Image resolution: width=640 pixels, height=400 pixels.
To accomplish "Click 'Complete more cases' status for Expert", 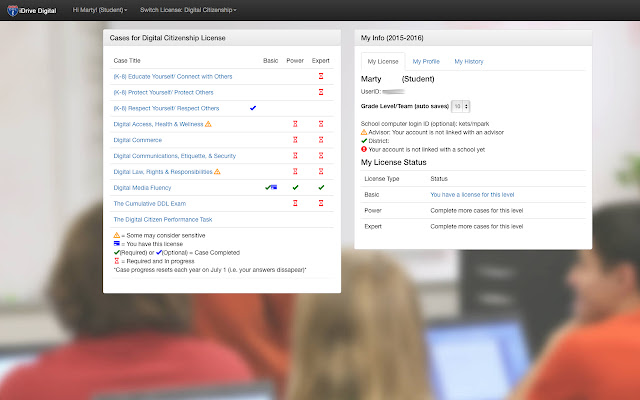I will pos(477,227).
